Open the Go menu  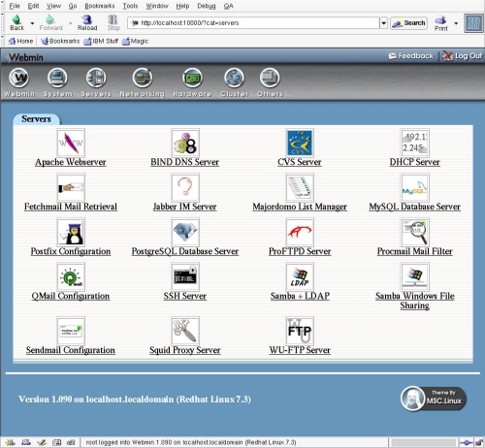73,6
